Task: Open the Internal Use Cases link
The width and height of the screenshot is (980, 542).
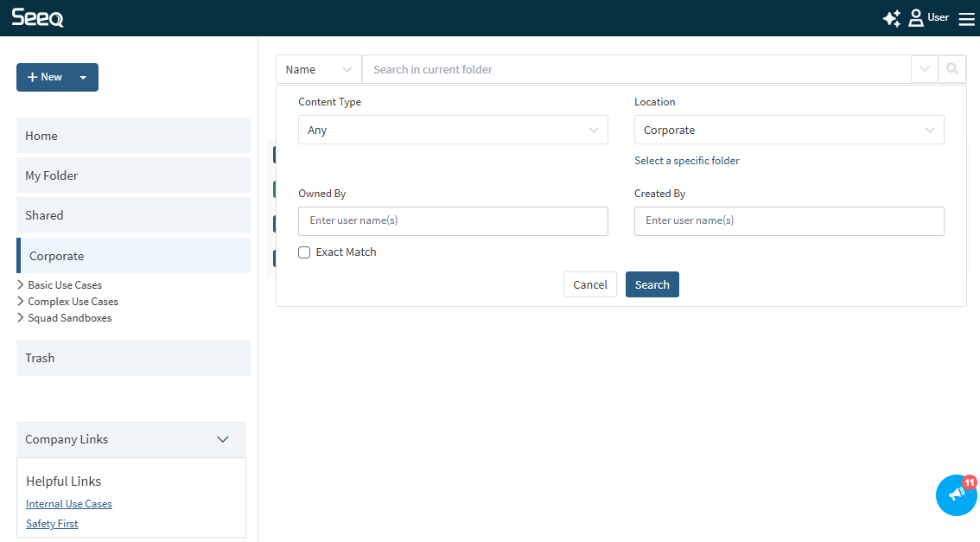Action: click(x=69, y=504)
